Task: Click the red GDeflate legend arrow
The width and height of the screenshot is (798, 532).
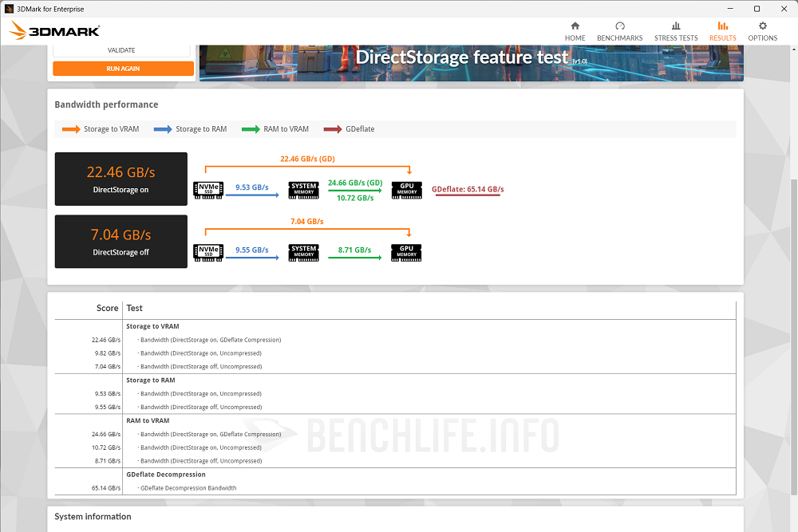Action: 333,129
